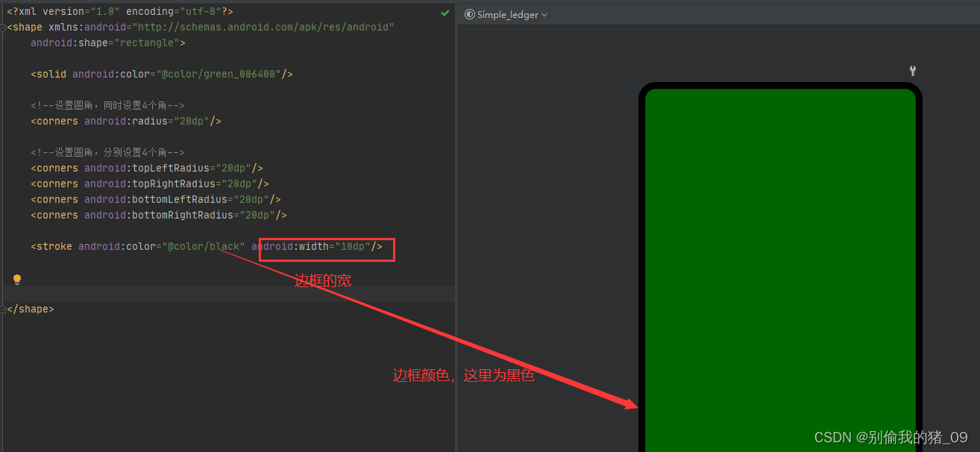Click the android:topLeftRadius line
Viewport: 980px width, 452px height.
pyautogui.click(x=147, y=169)
